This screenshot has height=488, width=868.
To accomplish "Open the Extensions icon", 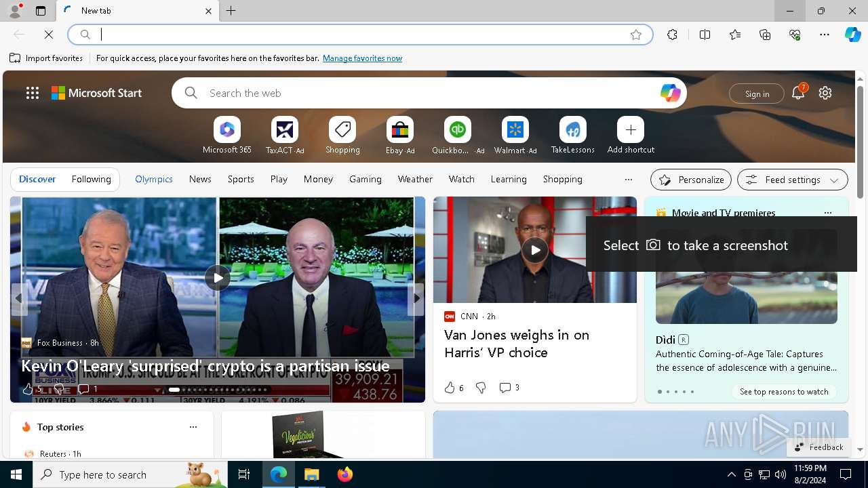I will click(x=672, y=35).
